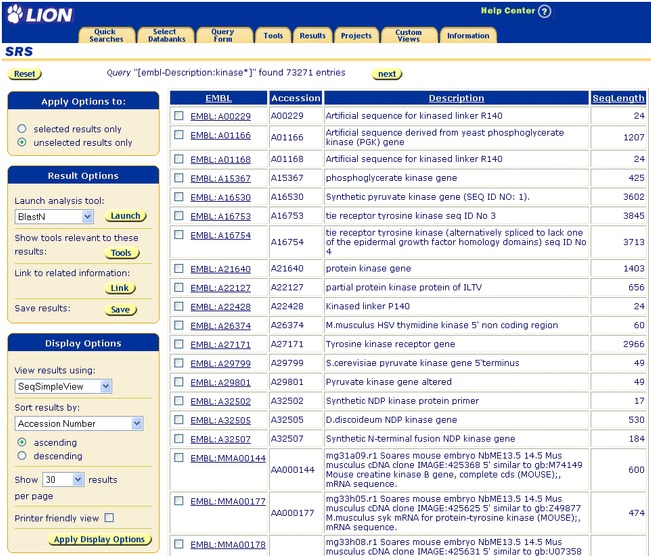Open entry EMBL:A22127
Screen dimensions: 651x556
tap(220, 288)
